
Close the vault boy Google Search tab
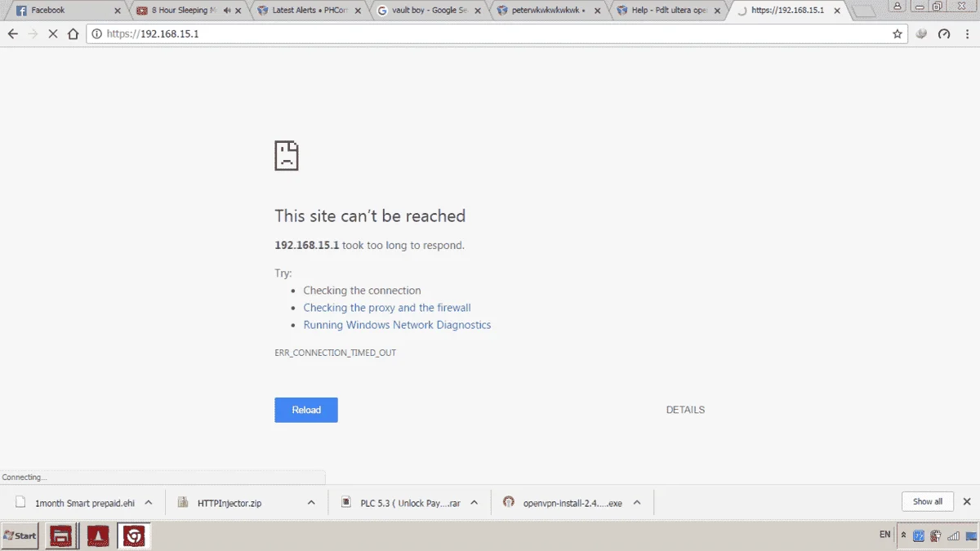pyautogui.click(x=478, y=11)
